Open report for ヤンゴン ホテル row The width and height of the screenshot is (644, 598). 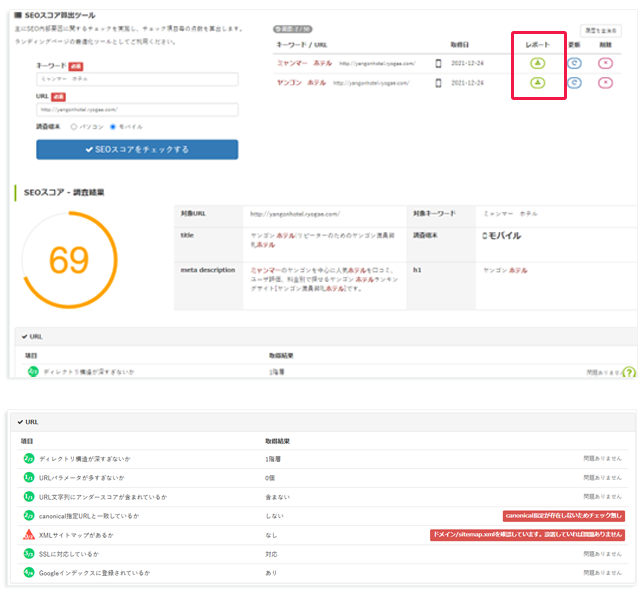click(x=537, y=83)
